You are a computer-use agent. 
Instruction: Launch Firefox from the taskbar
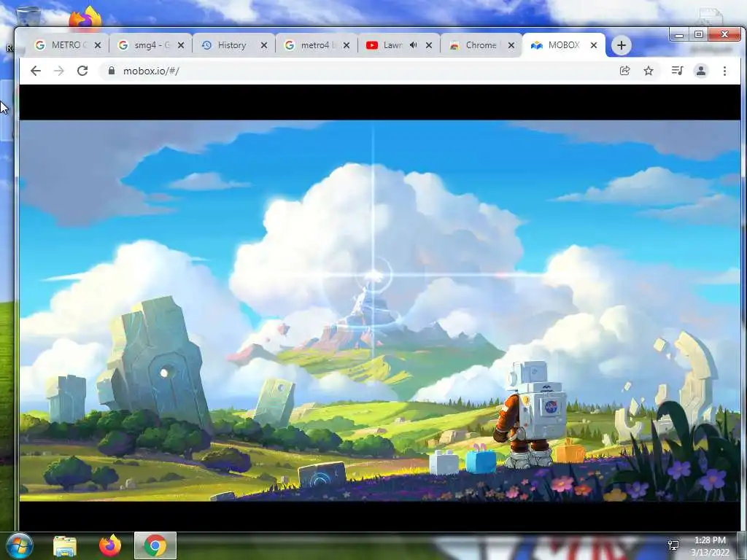[x=110, y=545]
